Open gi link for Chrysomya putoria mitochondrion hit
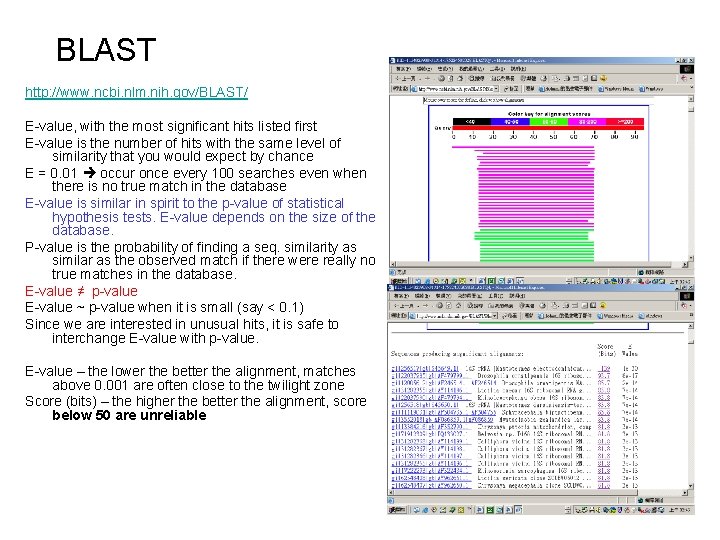This screenshot has height=540, width=720. tap(430, 427)
